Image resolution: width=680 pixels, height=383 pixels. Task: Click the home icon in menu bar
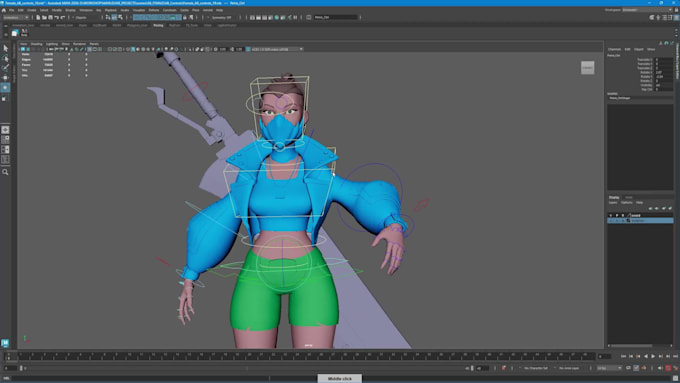(x=4, y=10)
